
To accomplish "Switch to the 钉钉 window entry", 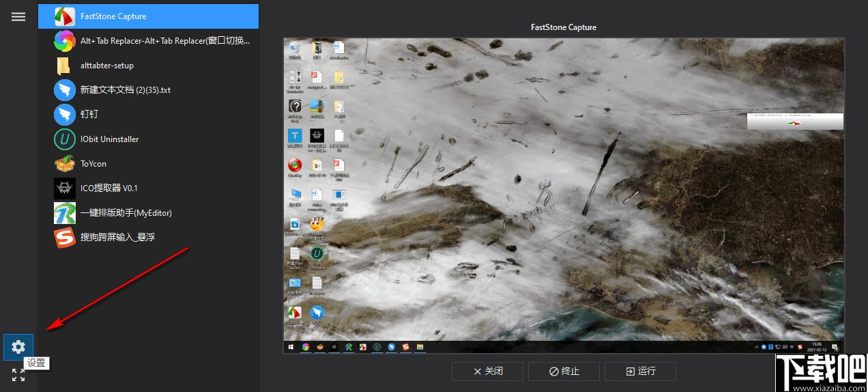I will point(148,115).
